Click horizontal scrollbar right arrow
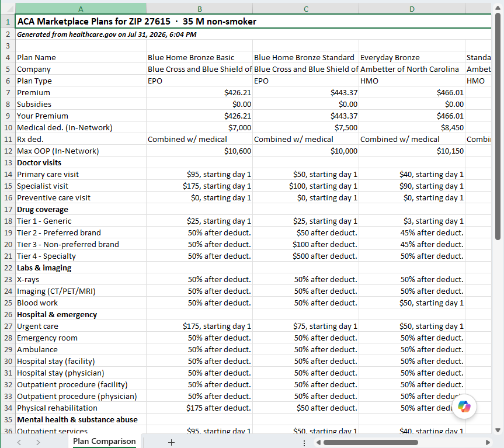 tap(488, 443)
